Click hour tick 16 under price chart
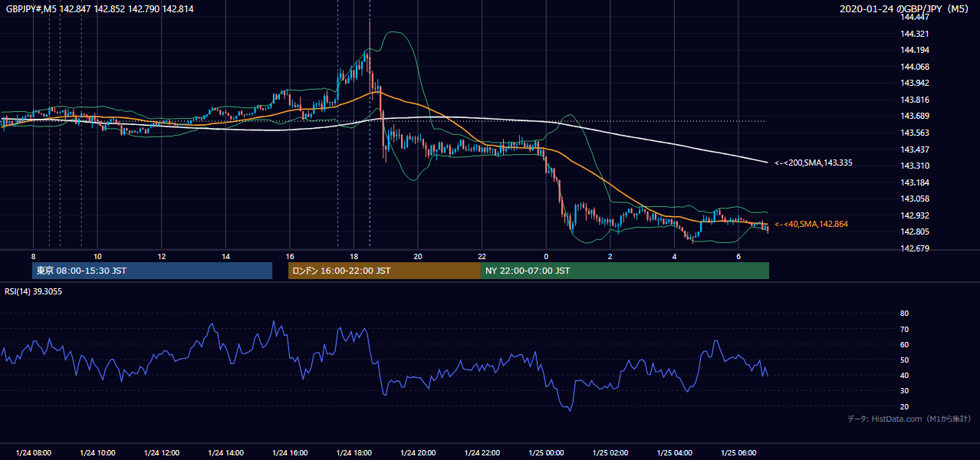Viewport: 980px width, 460px height. (289, 256)
